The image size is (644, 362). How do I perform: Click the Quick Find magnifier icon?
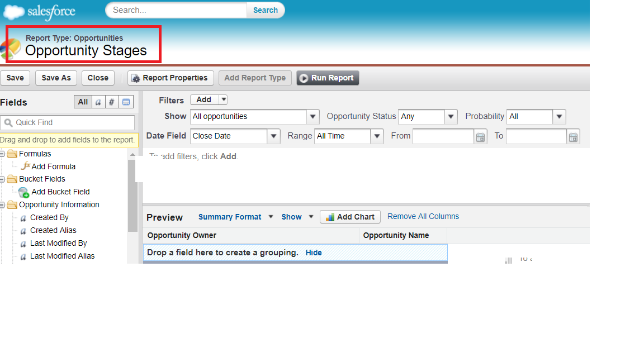tap(8, 123)
